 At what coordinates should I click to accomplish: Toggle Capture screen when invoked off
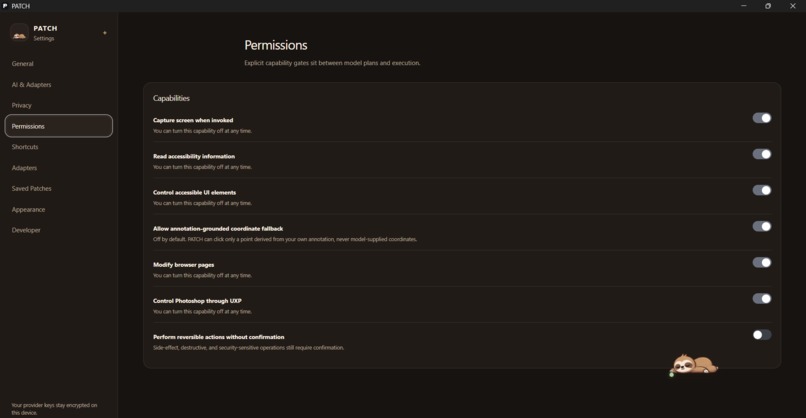(x=762, y=118)
